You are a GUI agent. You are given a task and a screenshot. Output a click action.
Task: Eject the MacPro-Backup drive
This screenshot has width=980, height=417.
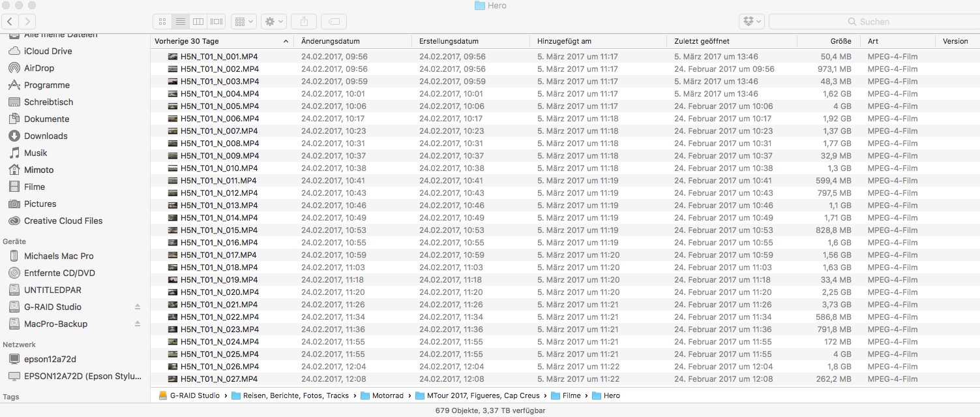138,324
